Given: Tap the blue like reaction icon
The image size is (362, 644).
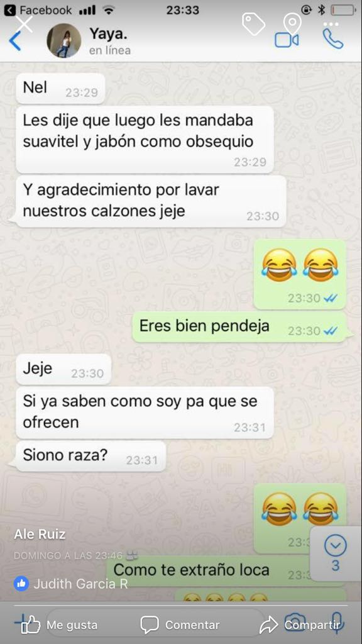Looking at the screenshot, I should coord(21,584).
